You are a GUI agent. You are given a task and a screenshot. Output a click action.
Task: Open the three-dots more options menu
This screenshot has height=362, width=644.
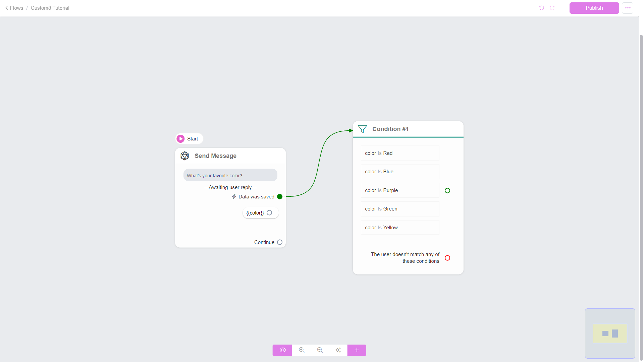tap(628, 8)
